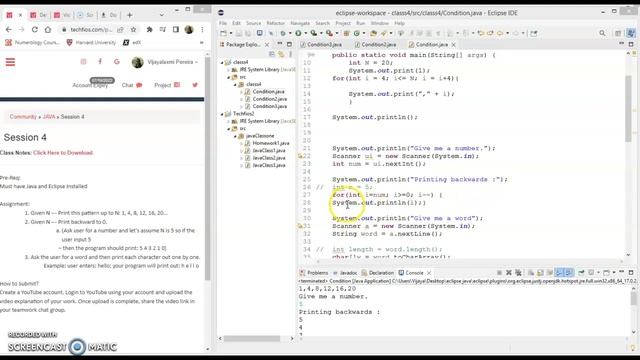Image resolution: width=640 pixels, height=360 pixels.
Task: Click 'Click Here to Download' link
Action: pyautogui.click(x=63, y=153)
